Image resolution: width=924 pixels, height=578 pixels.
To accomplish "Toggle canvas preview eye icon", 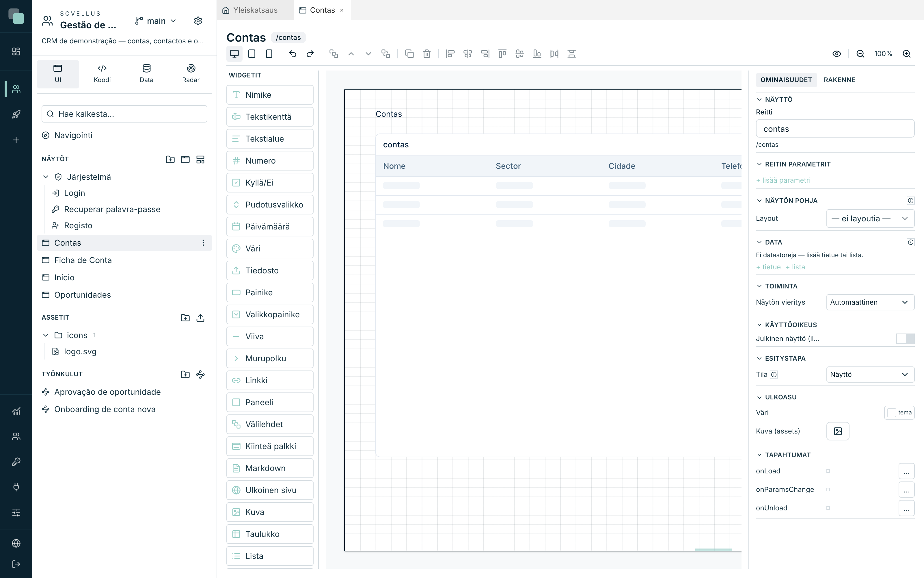I will click(x=837, y=54).
